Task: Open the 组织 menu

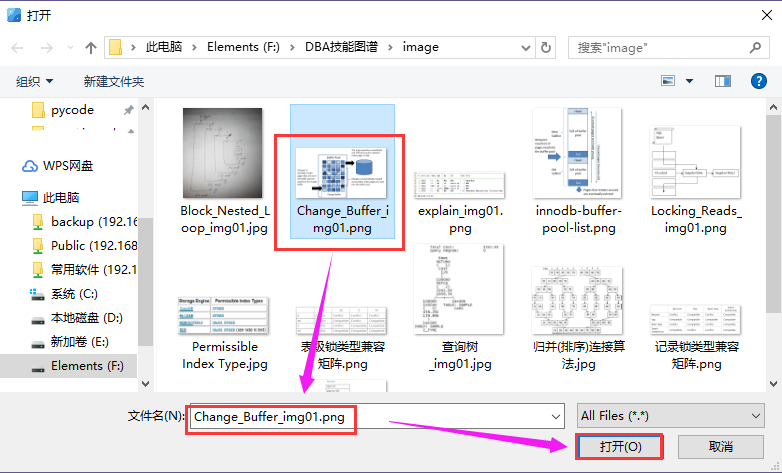Action: coord(35,81)
